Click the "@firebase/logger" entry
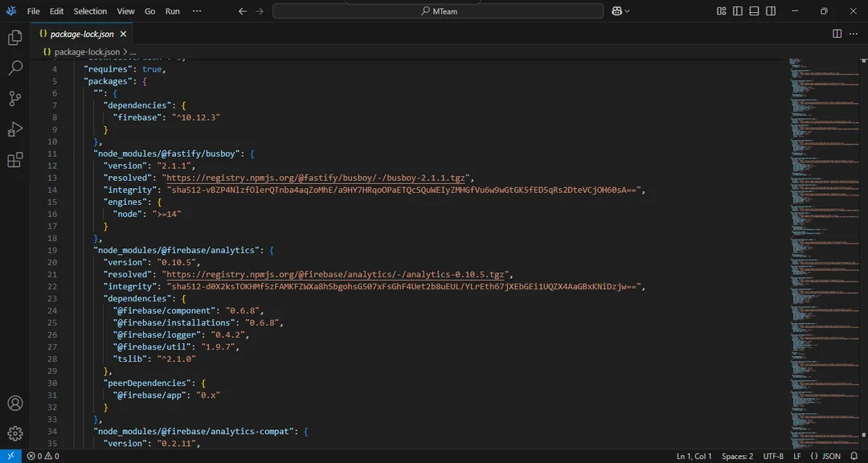The width and height of the screenshot is (868, 463). pyautogui.click(x=181, y=334)
